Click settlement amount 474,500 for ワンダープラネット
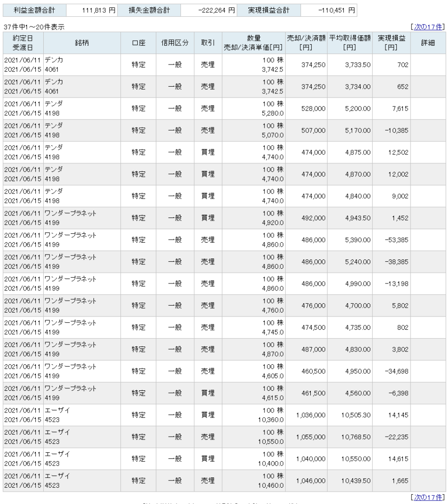The height and width of the screenshot is (504, 448). click(313, 327)
